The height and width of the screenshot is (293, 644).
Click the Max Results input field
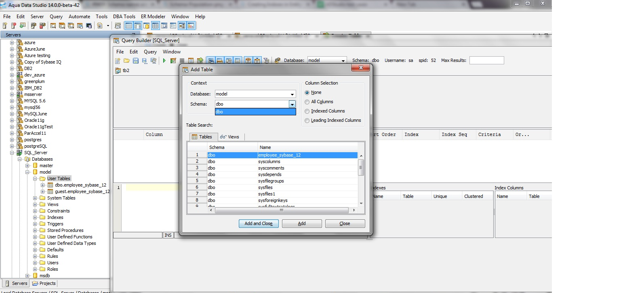pyautogui.click(x=486, y=60)
